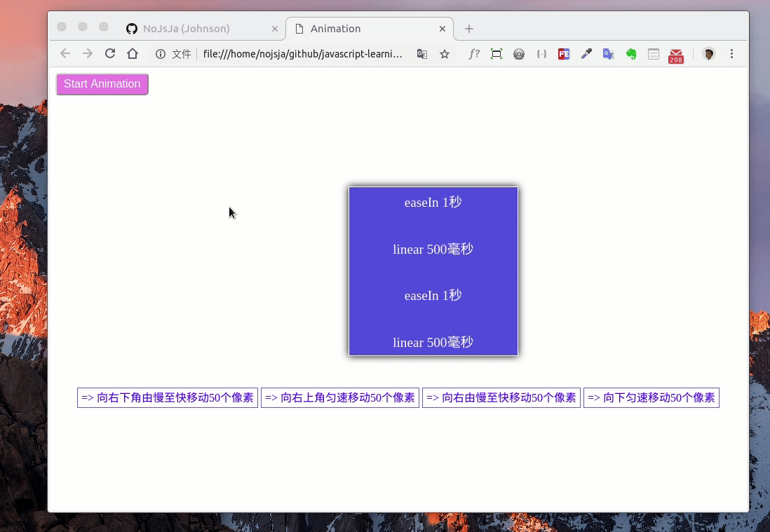Click the easeIn 1秒 label inside the box
770x532 pixels.
[x=433, y=202]
